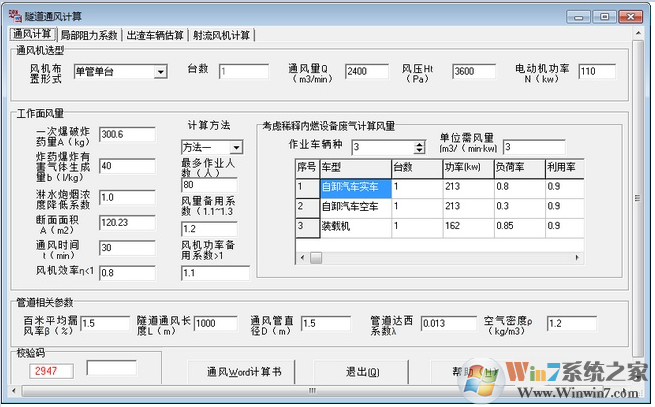Click the 0.85 load rate cell
Image resolution: width=655 pixels, height=407 pixels.
[520, 227]
